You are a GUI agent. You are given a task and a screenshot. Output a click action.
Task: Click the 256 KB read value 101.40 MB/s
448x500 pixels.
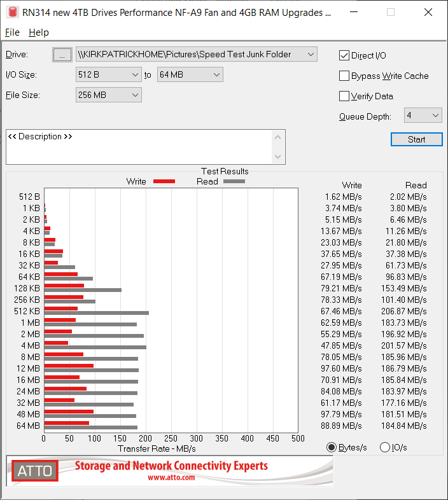coord(403,300)
